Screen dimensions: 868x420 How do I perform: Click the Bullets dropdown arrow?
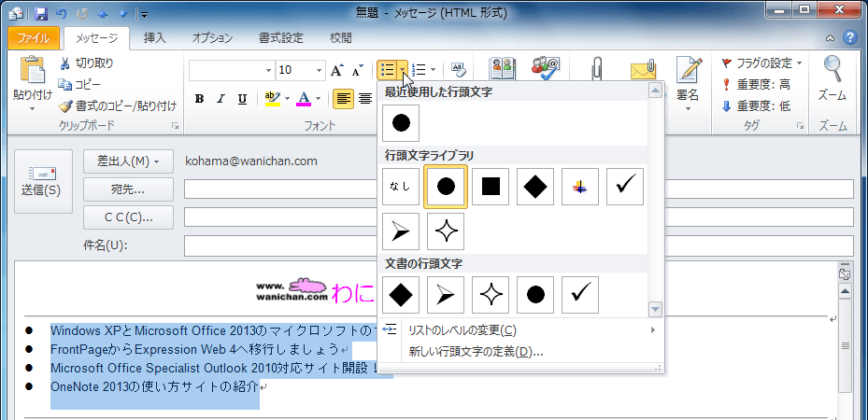[403, 70]
